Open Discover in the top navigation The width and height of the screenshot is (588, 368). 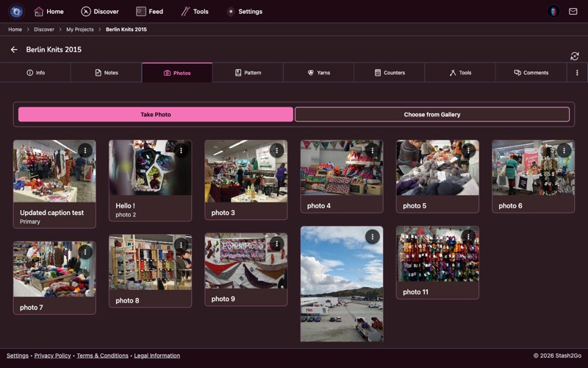click(x=99, y=12)
